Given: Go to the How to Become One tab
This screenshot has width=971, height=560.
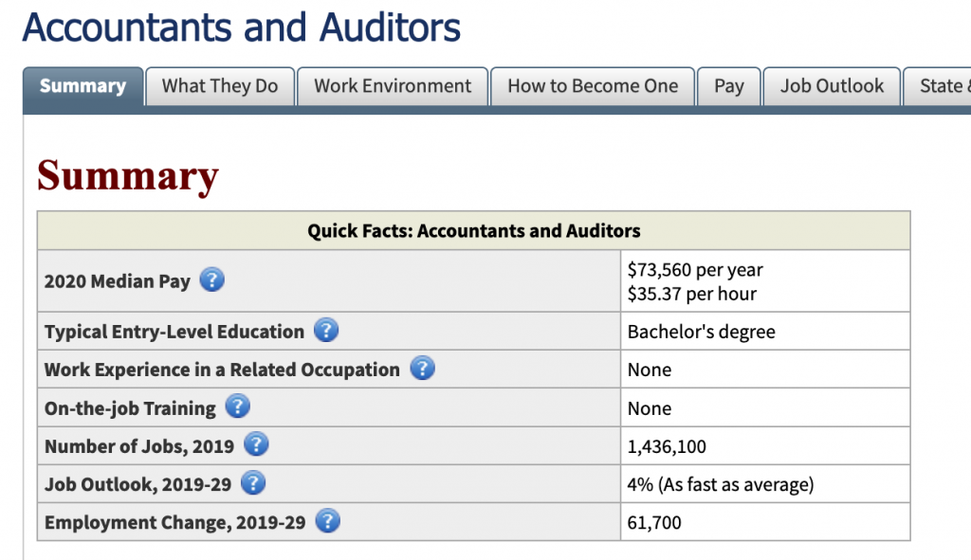Looking at the screenshot, I should pos(593,86).
